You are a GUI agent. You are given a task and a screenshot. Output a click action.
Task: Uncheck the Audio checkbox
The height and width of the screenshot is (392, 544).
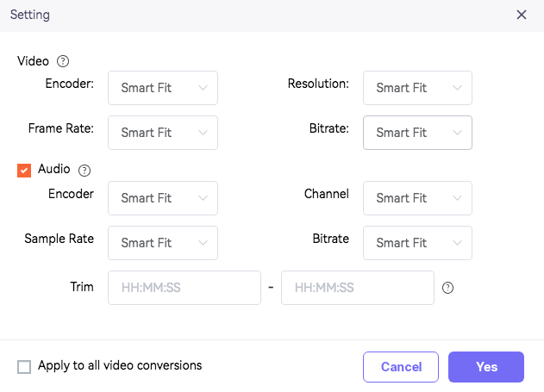click(24, 171)
